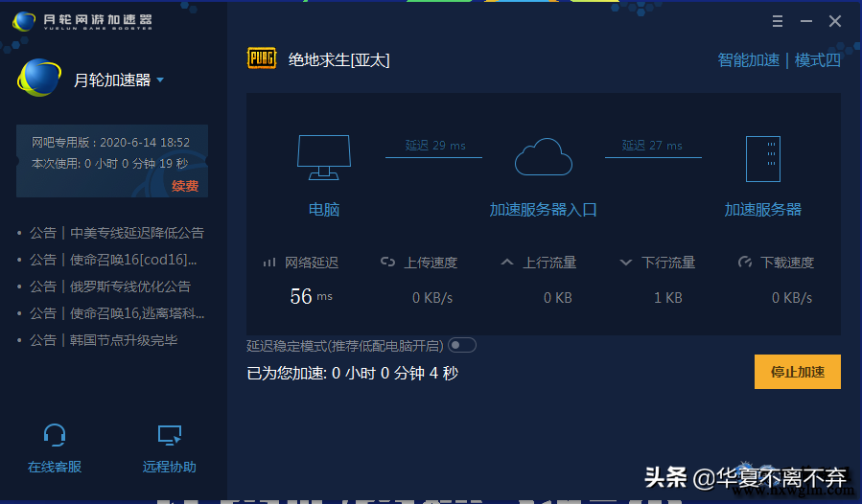Click the 延迟 27 ms label
Screen dimensions: 862x504
pyautogui.click(x=651, y=146)
